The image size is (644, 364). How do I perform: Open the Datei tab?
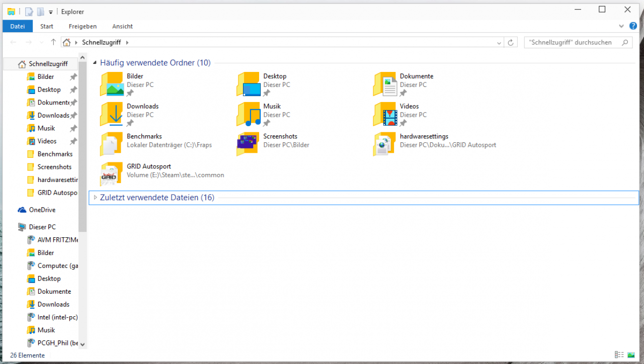coord(18,26)
